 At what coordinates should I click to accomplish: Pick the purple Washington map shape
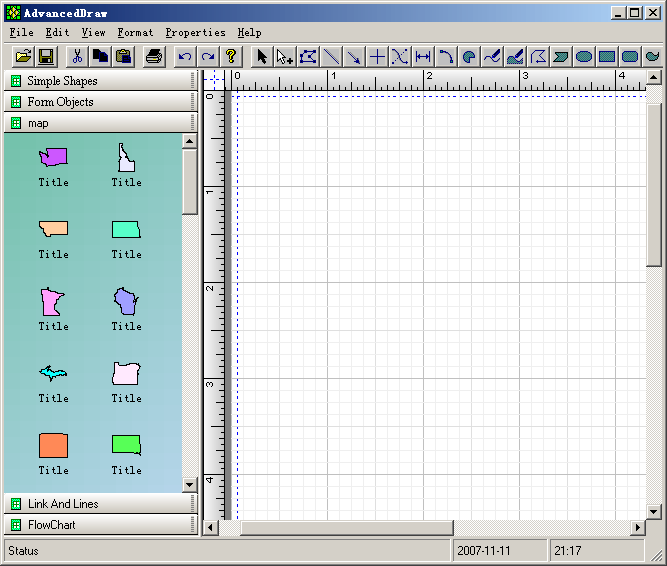coord(53,157)
